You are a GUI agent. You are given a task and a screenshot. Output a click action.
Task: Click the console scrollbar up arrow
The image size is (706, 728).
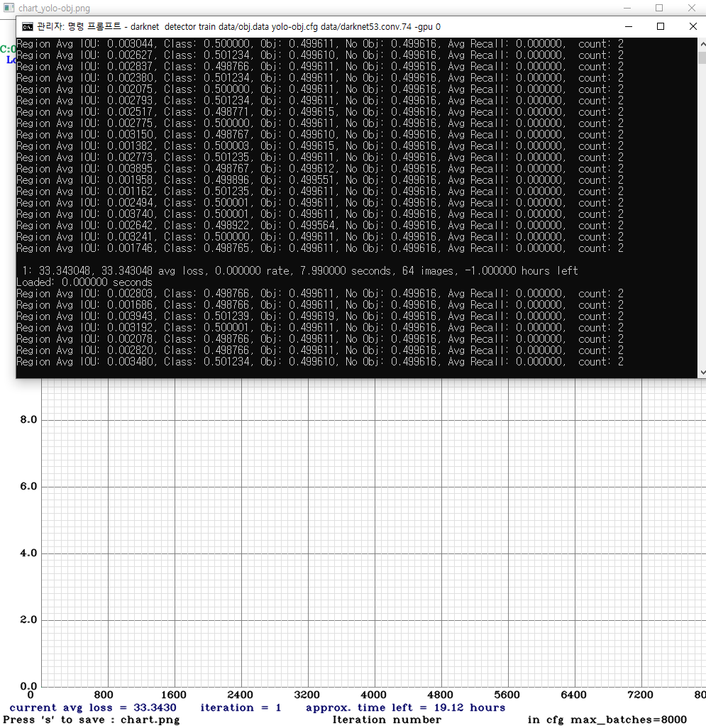click(702, 45)
